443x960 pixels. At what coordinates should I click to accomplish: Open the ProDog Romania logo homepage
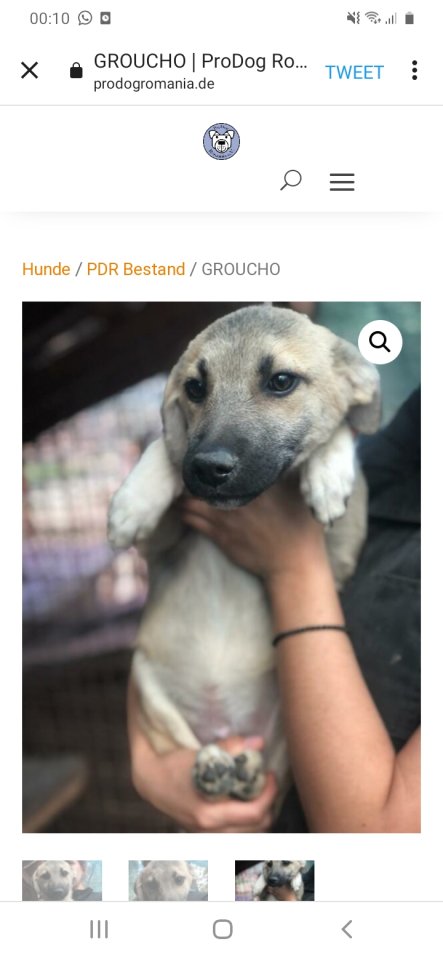pyautogui.click(x=222, y=141)
